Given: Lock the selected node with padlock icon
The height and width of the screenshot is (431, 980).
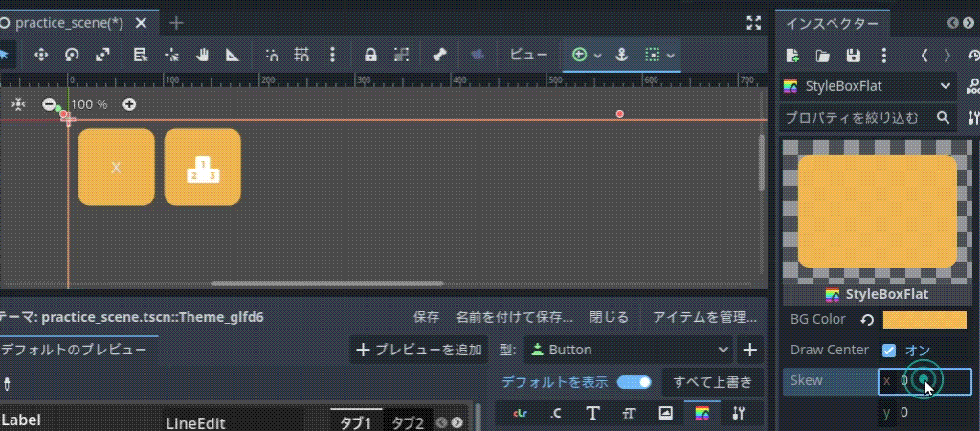Looking at the screenshot, I should (x=370, y=55).
